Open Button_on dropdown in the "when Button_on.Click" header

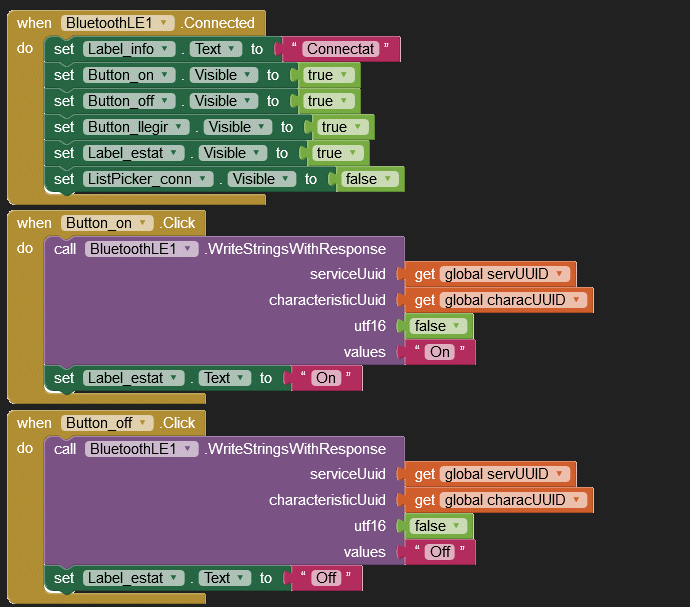point(108,223)
